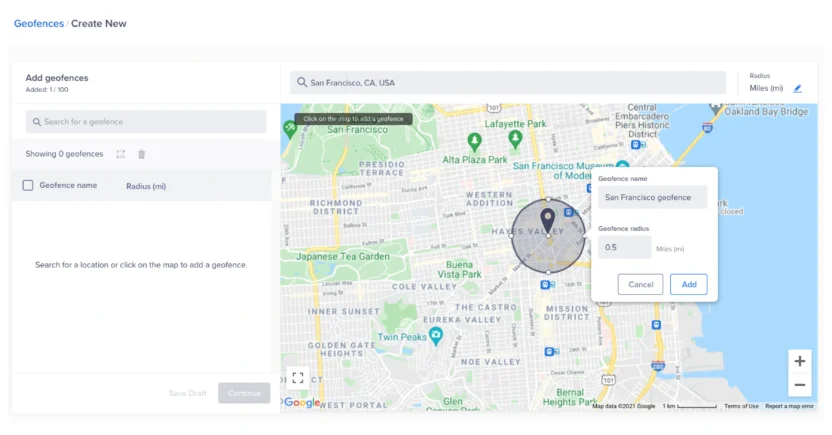Click the WESTERN ADDITION map label
The image size is (832, 435).
(489, 199)
